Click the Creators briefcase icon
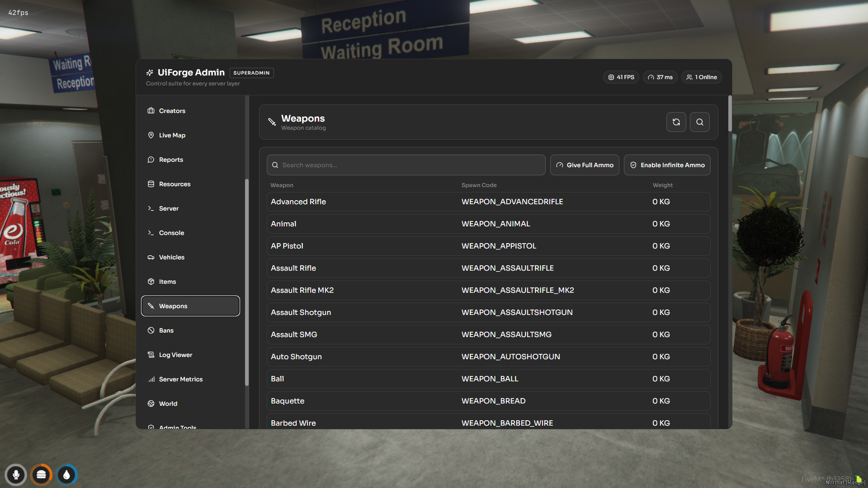Image resolution: width=868 pixels, height=488 pixels. pyautogui.click(x=151, y=111)
